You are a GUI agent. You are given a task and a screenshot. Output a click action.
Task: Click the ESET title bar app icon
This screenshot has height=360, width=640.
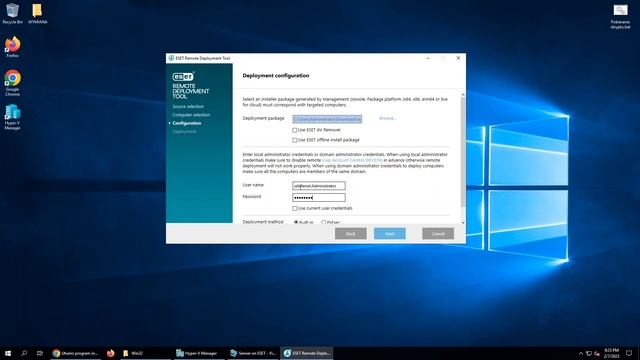(x=171, y=58)
